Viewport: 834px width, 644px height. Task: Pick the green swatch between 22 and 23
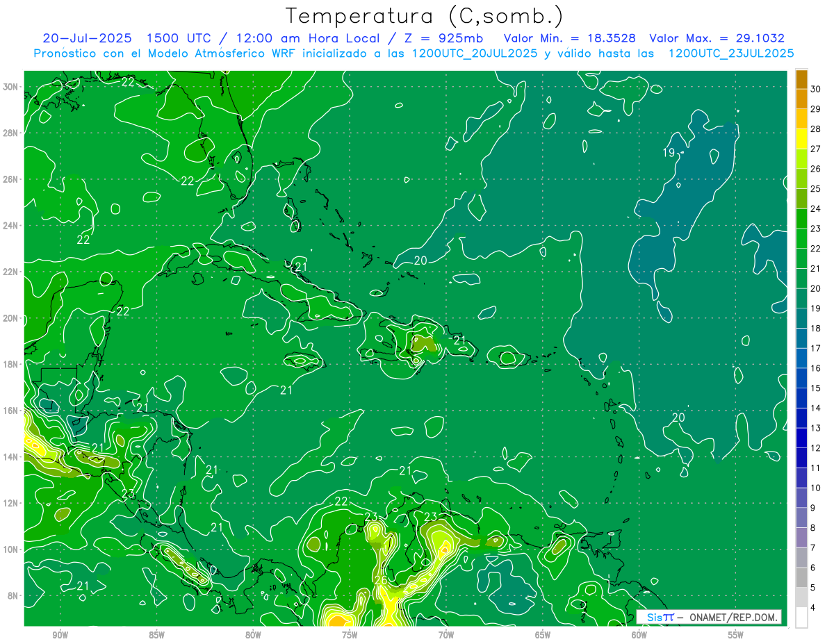[801, 238]
